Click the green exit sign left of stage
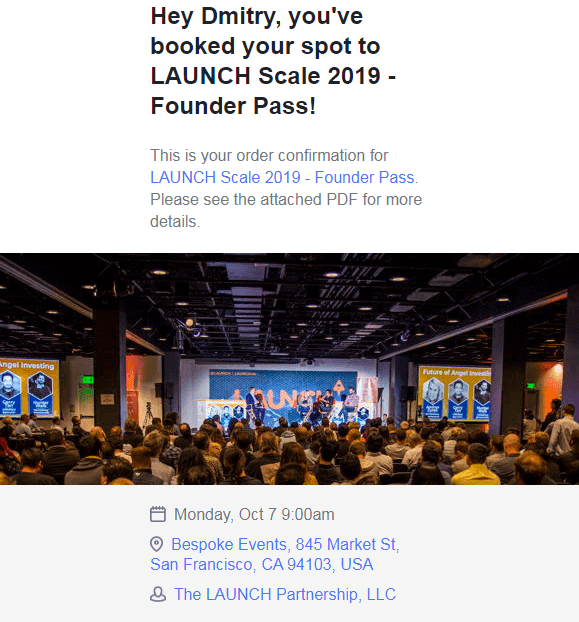The width and height of the screenshot is (579, 622). pyautogui.click(x=88, y=380)
